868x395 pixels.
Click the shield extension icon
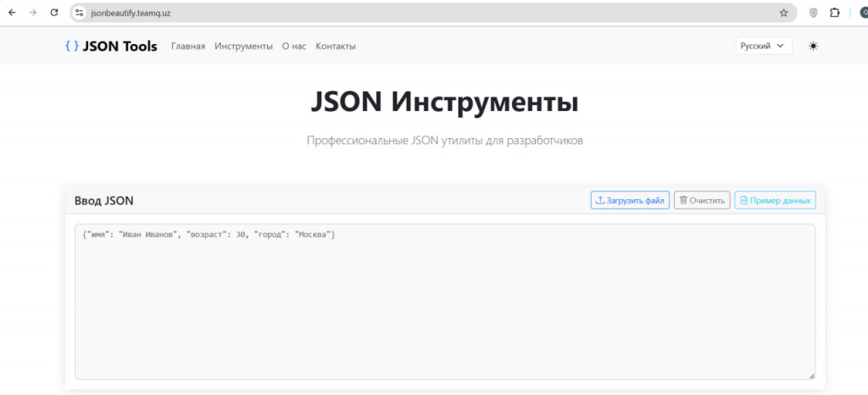(x=813, y=13)
